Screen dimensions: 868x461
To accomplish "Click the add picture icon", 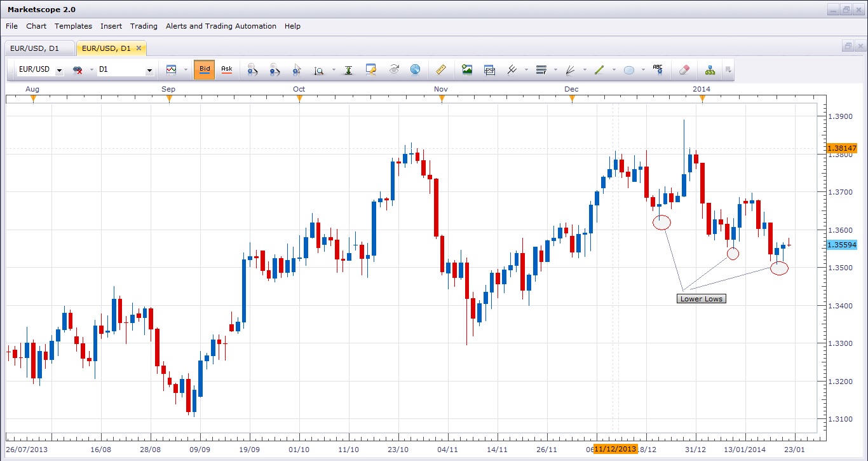I will 467,69.
